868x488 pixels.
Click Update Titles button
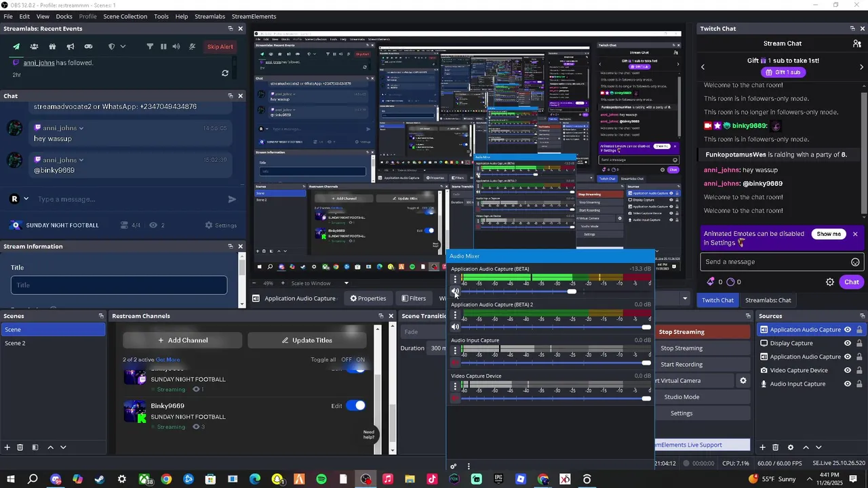[307, 340]
